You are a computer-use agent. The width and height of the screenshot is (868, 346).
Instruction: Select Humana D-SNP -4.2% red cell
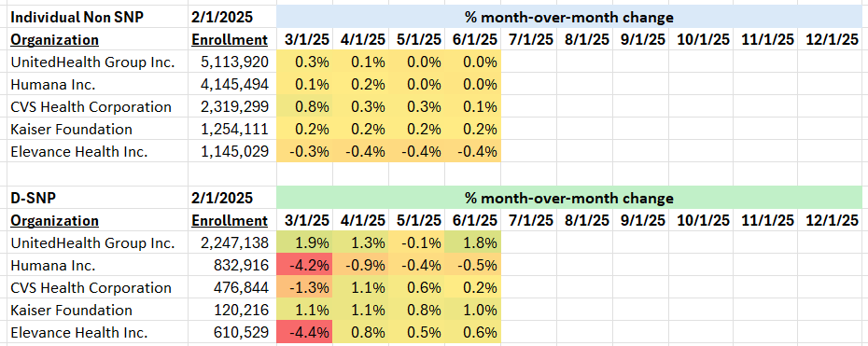coord(304,265)
